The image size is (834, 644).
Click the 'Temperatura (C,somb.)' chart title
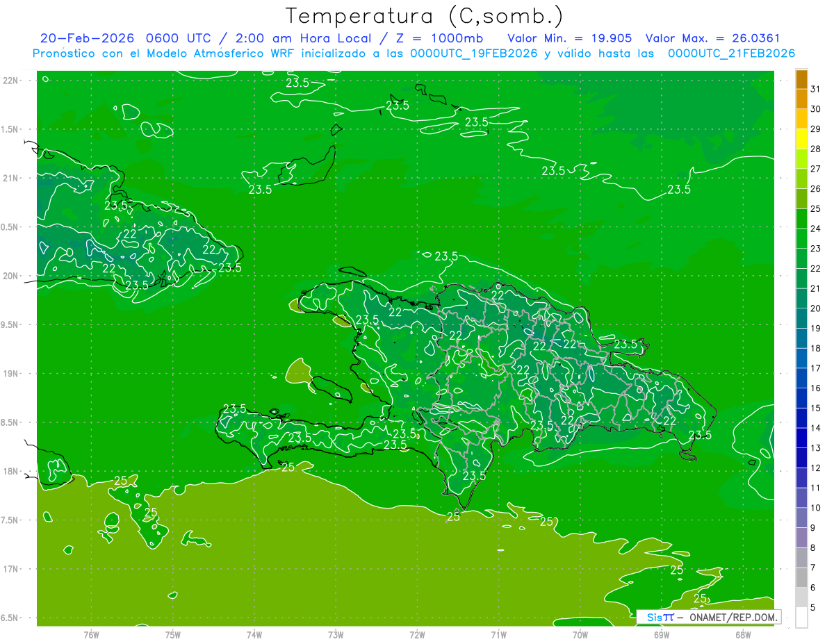tap(425, 16)
